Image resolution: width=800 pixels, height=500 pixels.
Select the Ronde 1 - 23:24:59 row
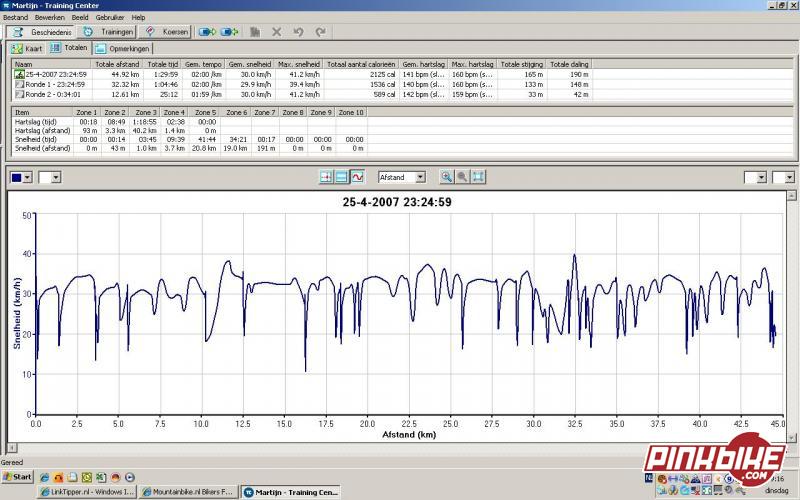55,85
